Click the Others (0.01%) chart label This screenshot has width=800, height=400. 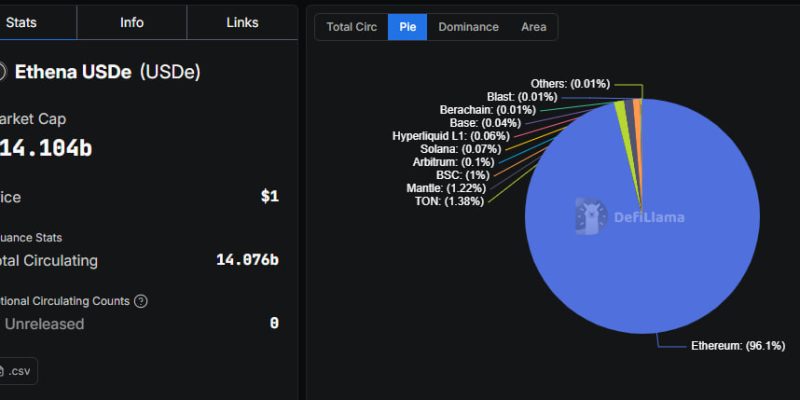click(570, 84)
